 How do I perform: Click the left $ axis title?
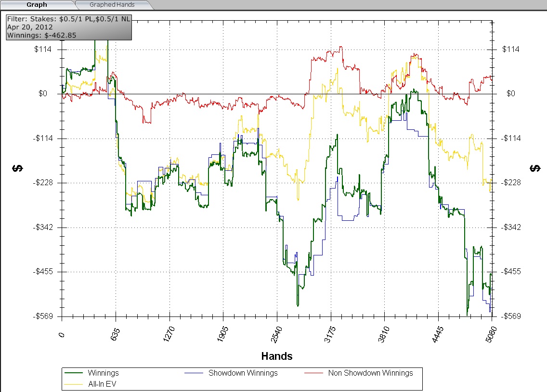[17, 168]
